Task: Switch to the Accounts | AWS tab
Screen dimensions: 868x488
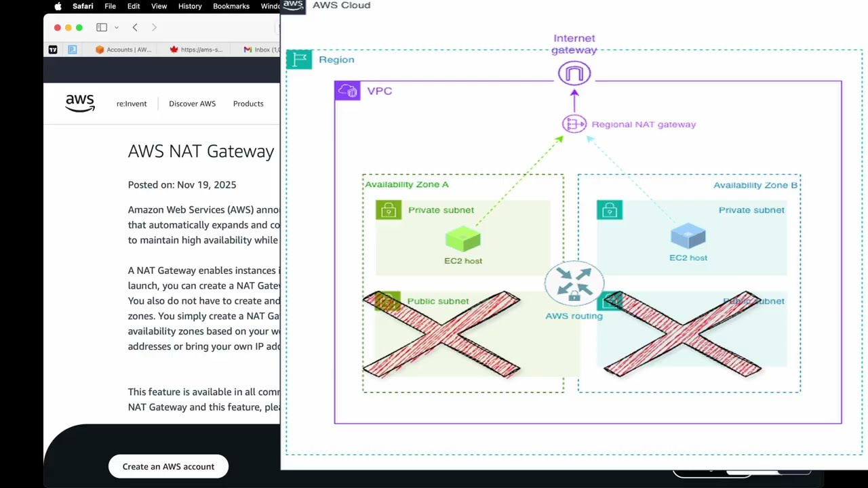Action: pyautogui.click(x=123, y=49)
